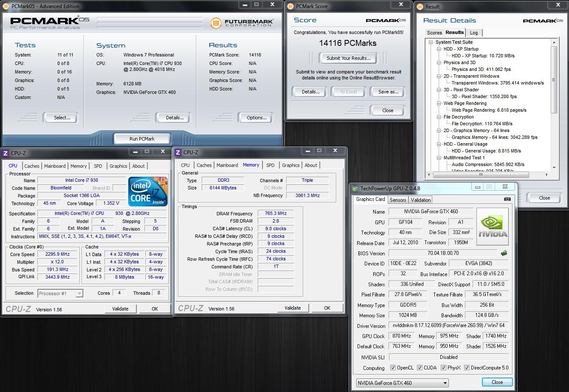
Task: Click Save as... in the Score window
Action: (x=388, y=92)
